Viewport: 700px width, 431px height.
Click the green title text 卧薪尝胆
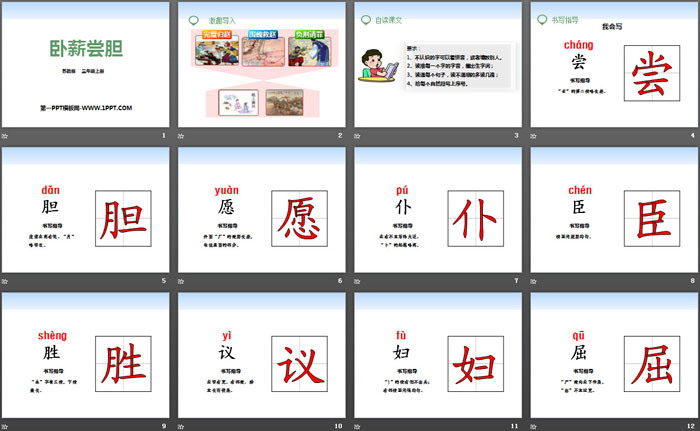coord(86,48)
